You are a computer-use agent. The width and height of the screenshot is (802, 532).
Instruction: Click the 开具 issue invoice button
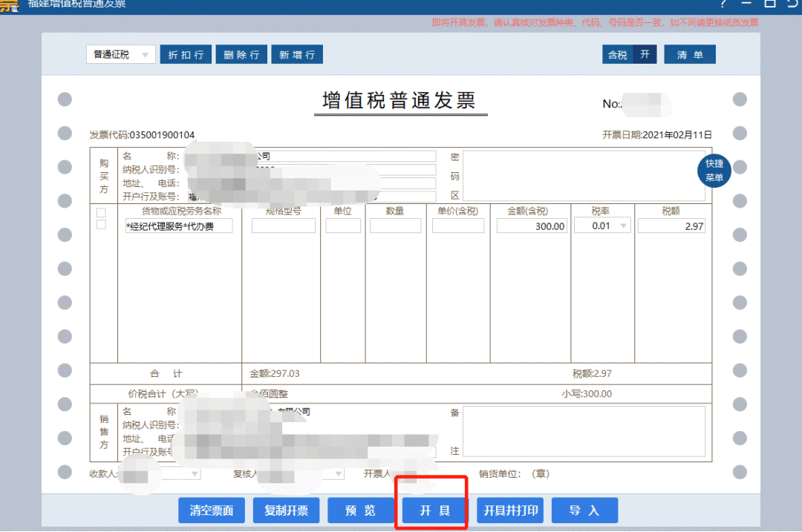click(435, 510)
